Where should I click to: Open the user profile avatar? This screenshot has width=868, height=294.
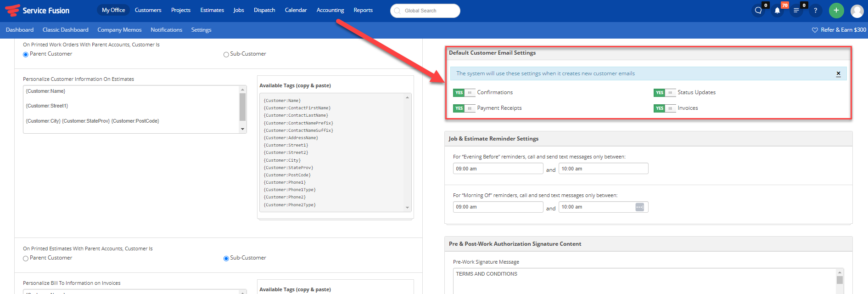click(x=857, y=11)
